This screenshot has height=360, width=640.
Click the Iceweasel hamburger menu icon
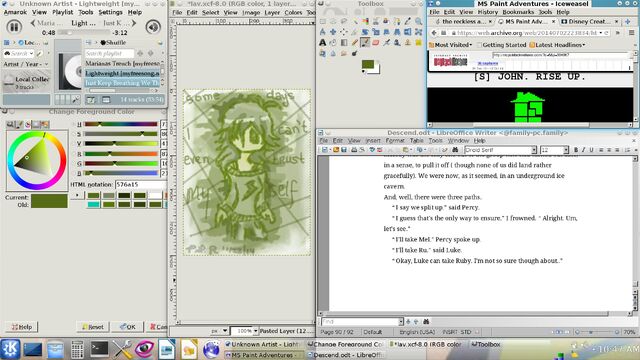(x=631, y=33)
